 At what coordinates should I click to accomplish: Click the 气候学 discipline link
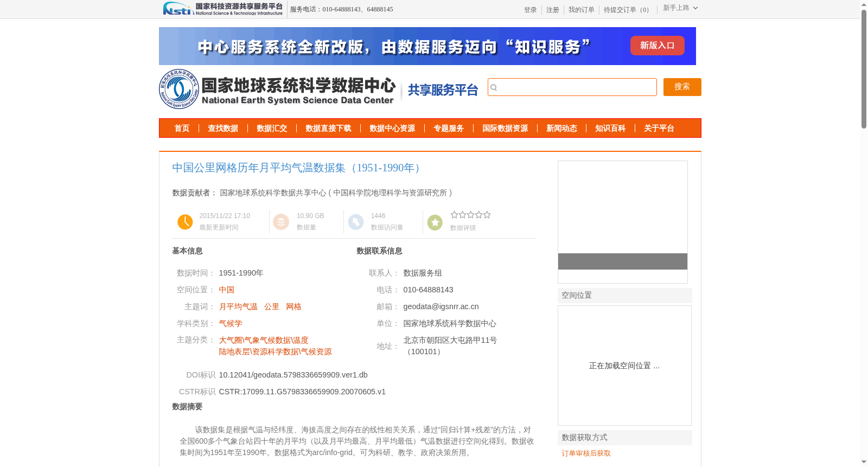[x=231, y=324]
